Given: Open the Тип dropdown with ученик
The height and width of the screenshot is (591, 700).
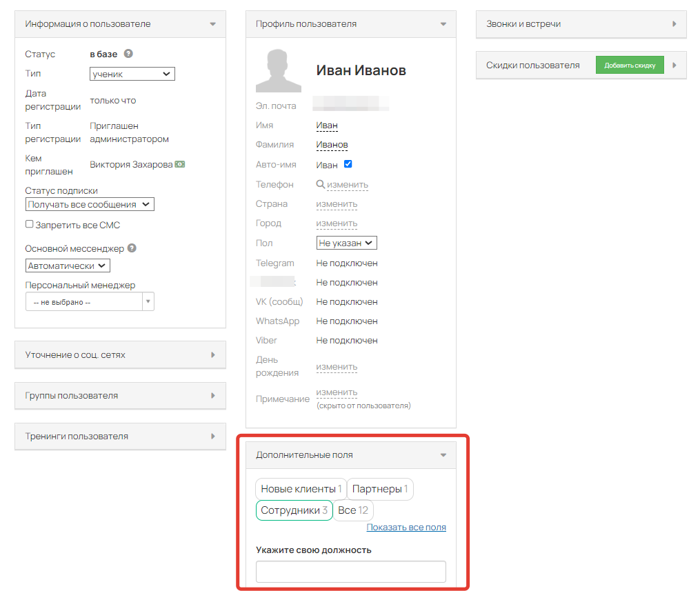Looking at the screenshot, I should pyautogui.click(x=132, y=74).
